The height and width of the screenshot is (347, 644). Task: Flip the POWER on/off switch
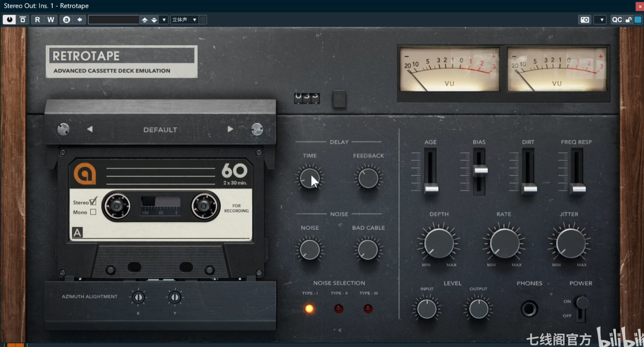tap(582, 308)
